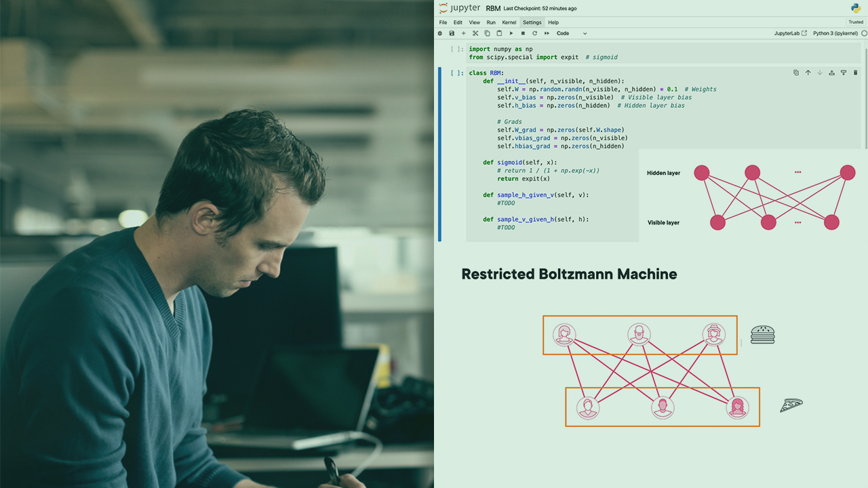The width and height of the screenshot is (868, 488).
Task: Open the Kernel menu
Action: pyautogui.click(x=509, y=22)
